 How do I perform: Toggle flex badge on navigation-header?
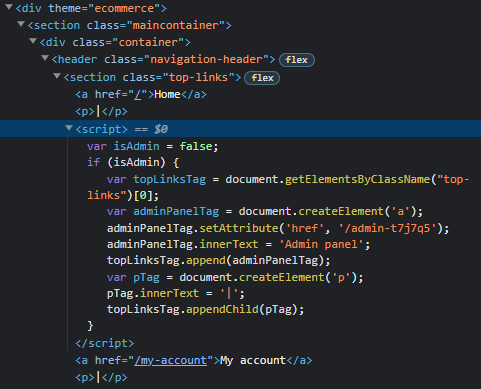click(x=297, y=60)
